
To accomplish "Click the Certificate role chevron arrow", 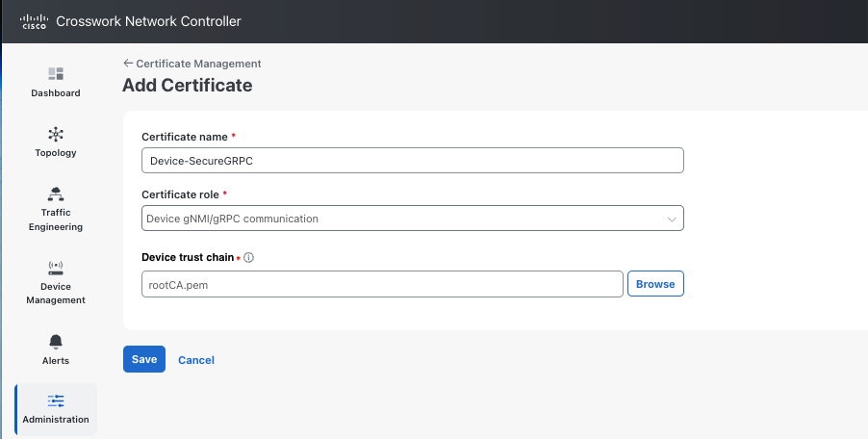I will point(672,219).
